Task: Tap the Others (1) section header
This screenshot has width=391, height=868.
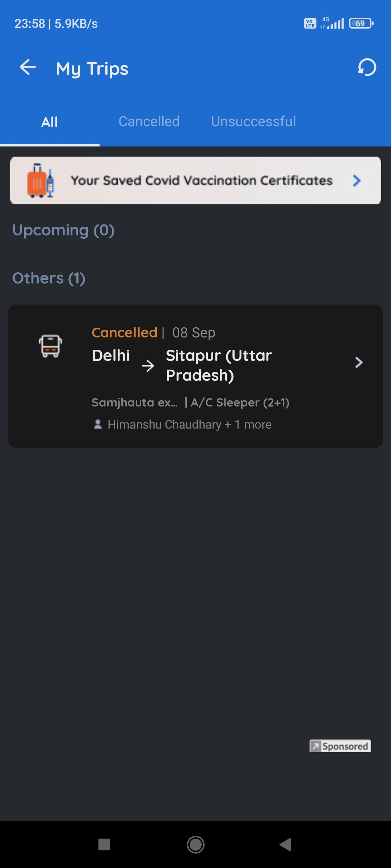Action: point(49,278)
